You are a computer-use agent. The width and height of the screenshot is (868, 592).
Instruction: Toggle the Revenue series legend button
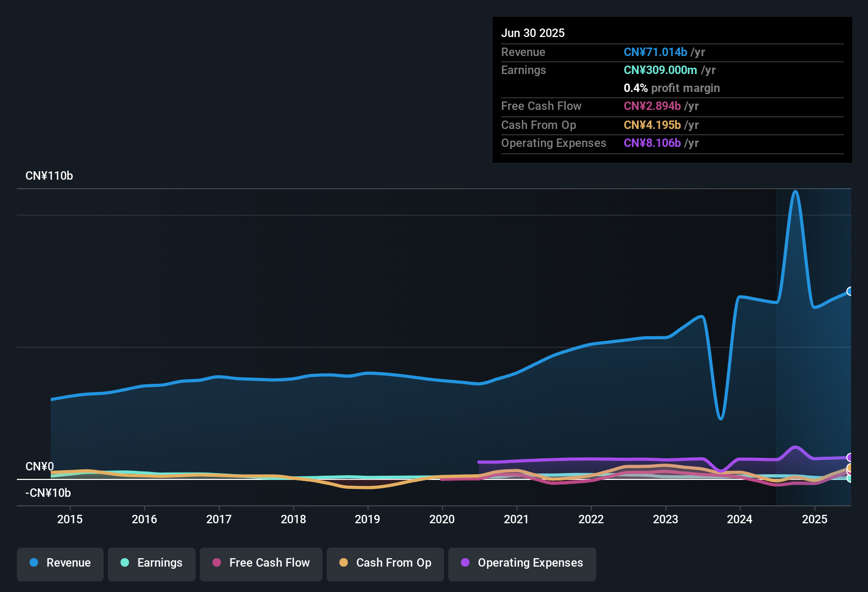point(60,564)
